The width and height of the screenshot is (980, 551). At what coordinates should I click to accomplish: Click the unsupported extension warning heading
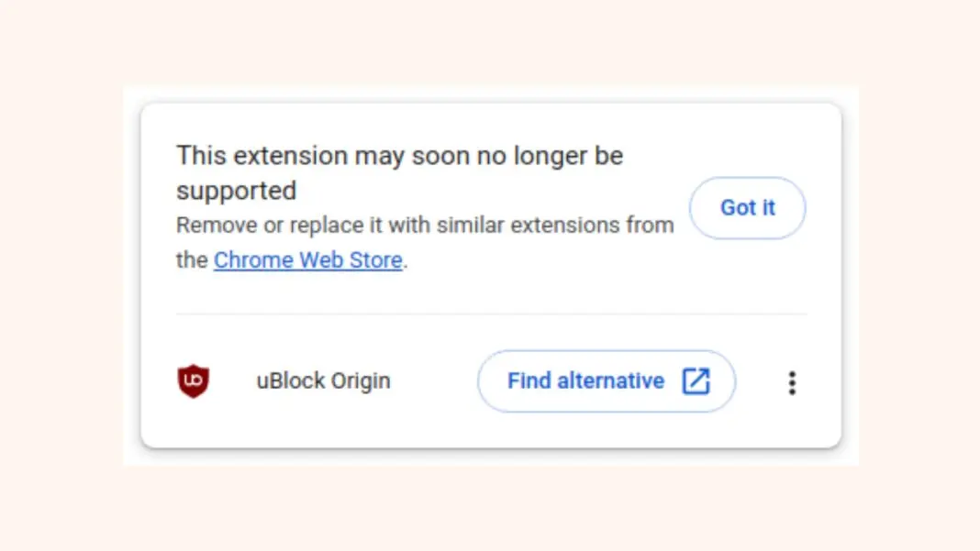[x=399, y=173]
